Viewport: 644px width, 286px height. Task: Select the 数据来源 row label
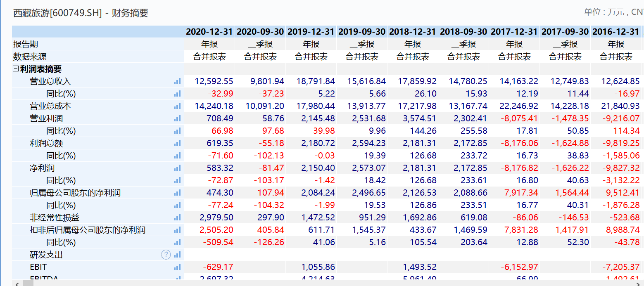pyautogui.click(x=30, y=57)
